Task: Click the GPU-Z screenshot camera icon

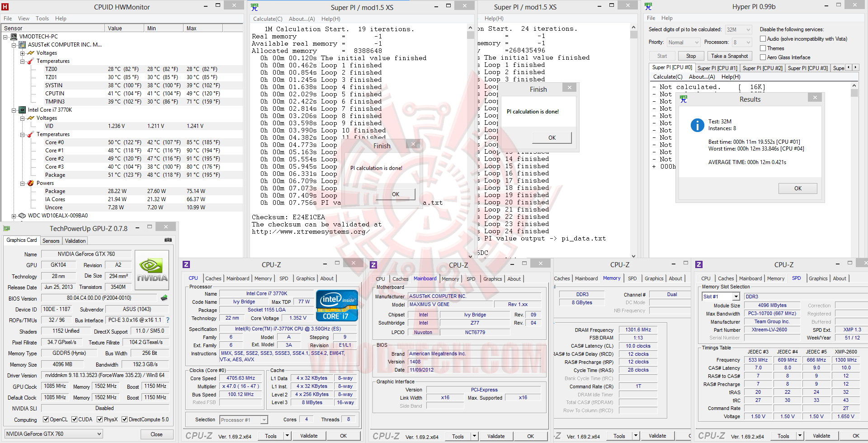Action: tap(168, 240)
